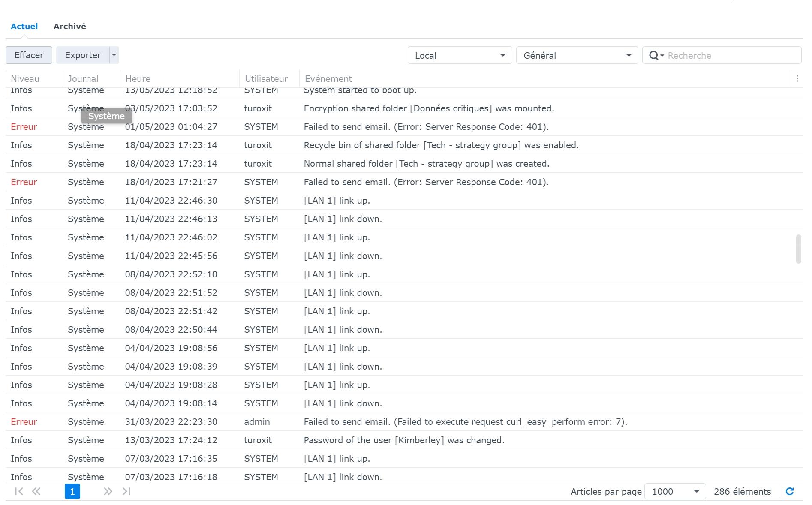This screenshot has width=812, height=505.
Task: Go to previous page icon
Action: click(x=36, y=491)
